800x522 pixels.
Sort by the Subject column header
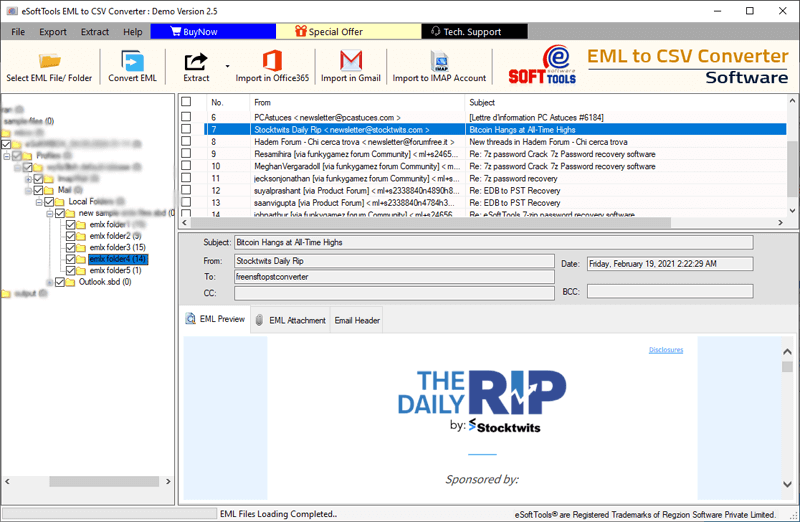(625, 102)
